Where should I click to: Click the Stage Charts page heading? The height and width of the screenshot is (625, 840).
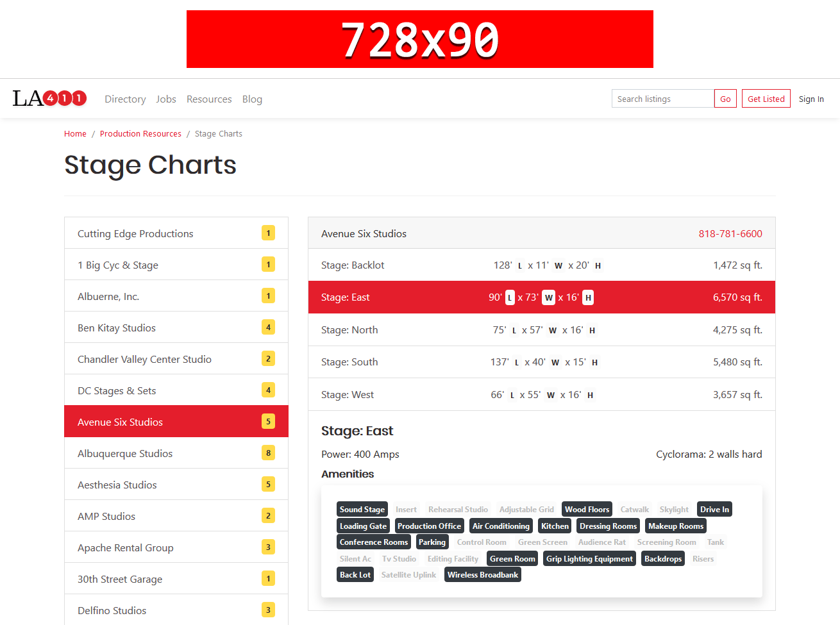coord(151,165)
